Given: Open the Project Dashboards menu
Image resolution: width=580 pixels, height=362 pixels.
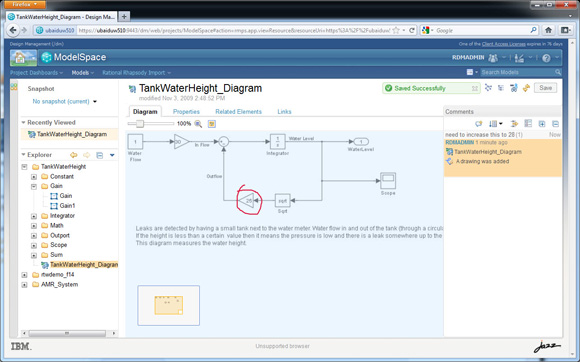Looking at the screenshot, I should [36, 72].
